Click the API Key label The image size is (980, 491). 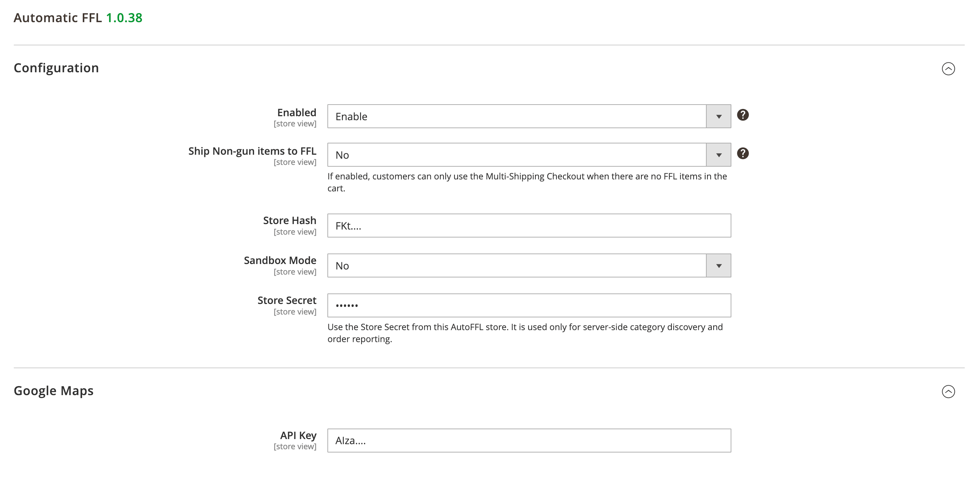coord(298,435)
